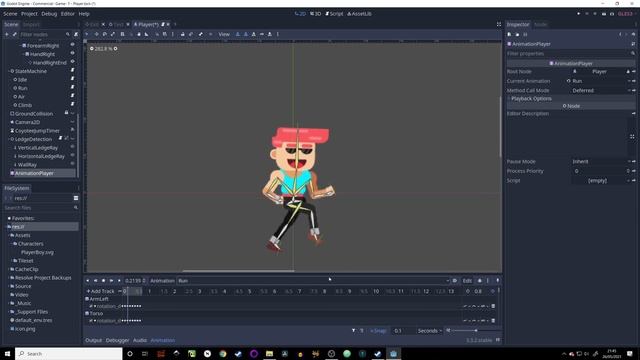Viewport: 640px width, 360px height.
Task: Toggle the Torso rotation track enabled checkbox
Action: point(91,320)
